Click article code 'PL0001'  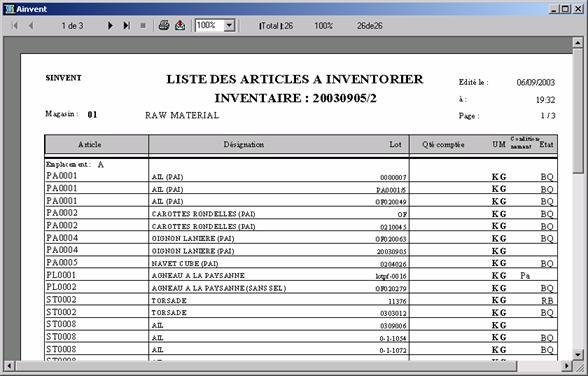61,275
